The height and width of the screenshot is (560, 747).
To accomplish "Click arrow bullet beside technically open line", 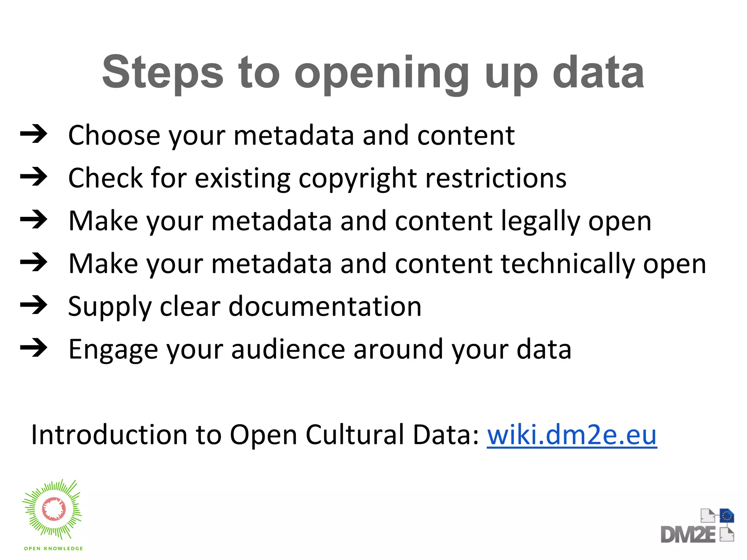I will pos(34,262).
